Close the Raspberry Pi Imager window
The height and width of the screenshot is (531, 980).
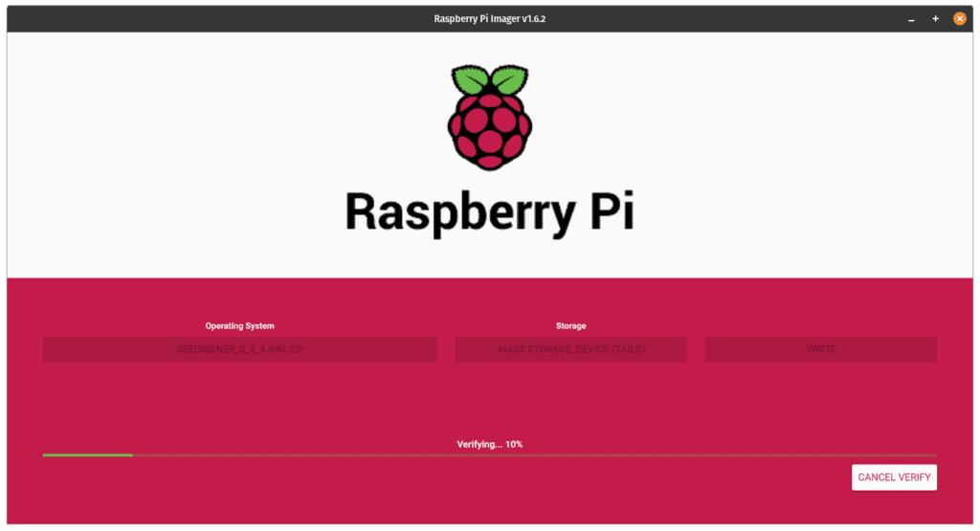[x=959, y=19]
